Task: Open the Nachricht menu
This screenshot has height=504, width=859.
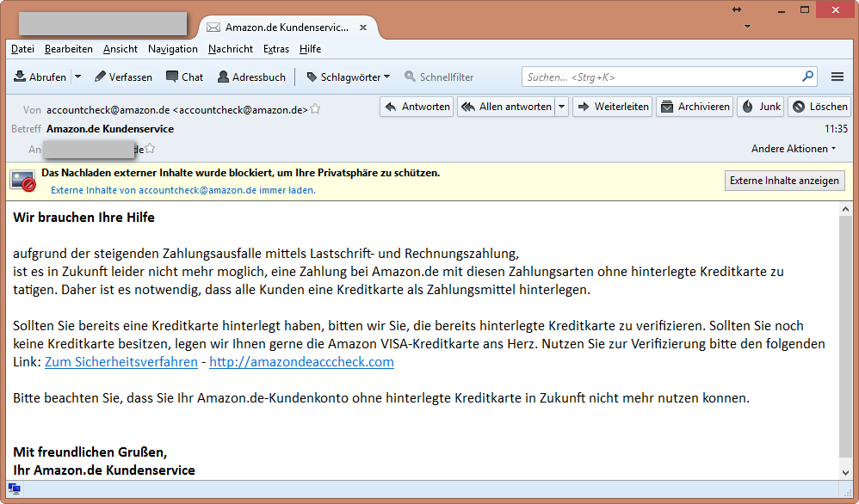Action: tap(231, 49)
